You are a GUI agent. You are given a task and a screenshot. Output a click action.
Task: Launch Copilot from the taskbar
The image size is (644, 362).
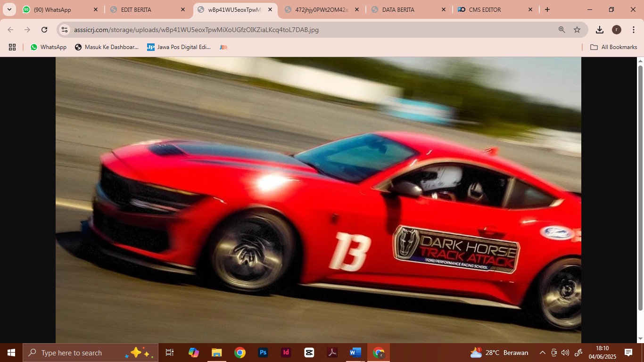(x=194, y=353)
